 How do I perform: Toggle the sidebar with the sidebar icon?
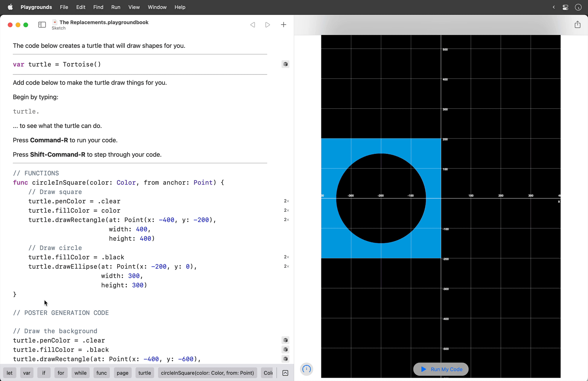tap(42, 25)
